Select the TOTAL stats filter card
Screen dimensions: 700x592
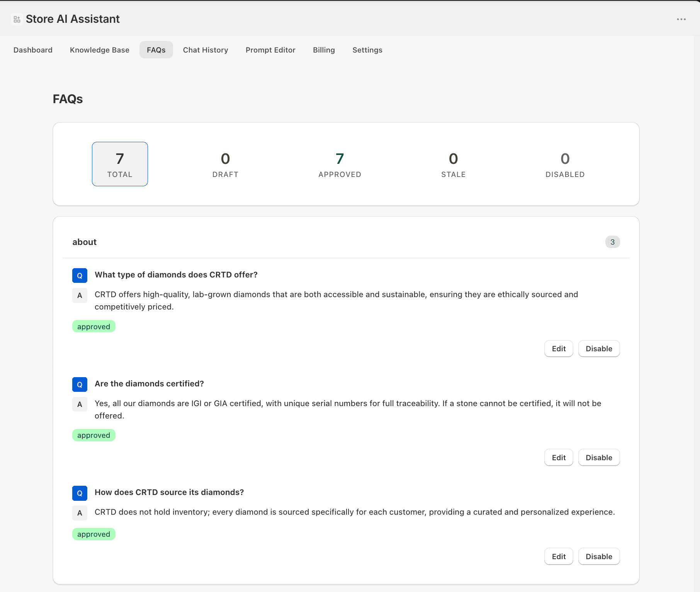[x=120, y=164]
